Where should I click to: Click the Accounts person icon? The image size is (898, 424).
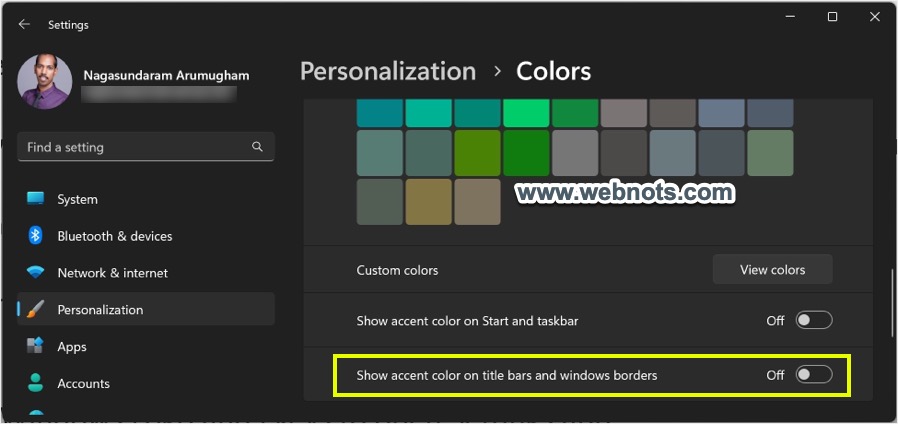36,382
